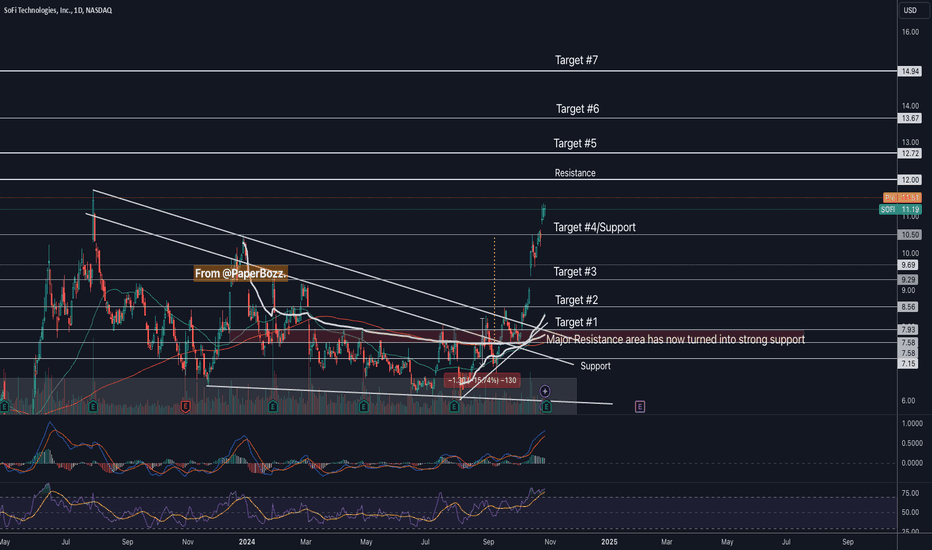Select the Major Resistance area annotation text
Viewport: 932px width, 550px height.
point(675,340)
